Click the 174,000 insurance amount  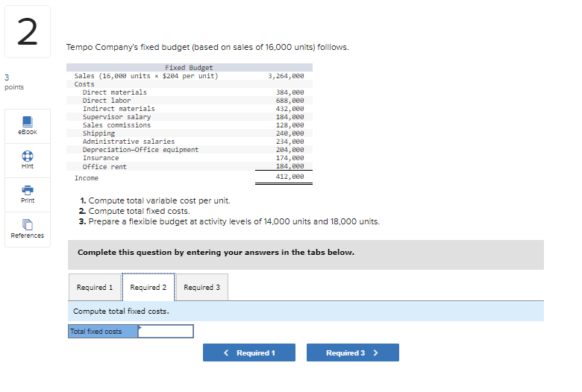click(x=290, y=158)
